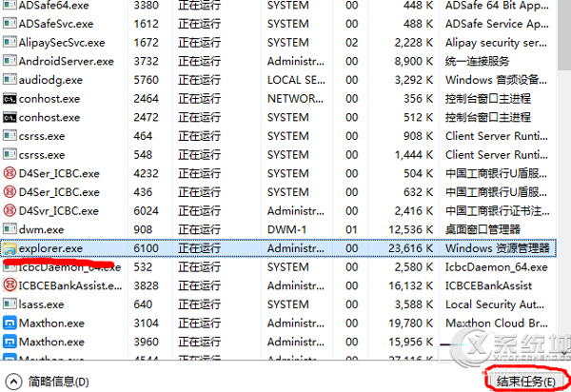Viewport: 571px width, 392px height.
Task: Click the 23,616 K memory value
Action: point(411,248)
